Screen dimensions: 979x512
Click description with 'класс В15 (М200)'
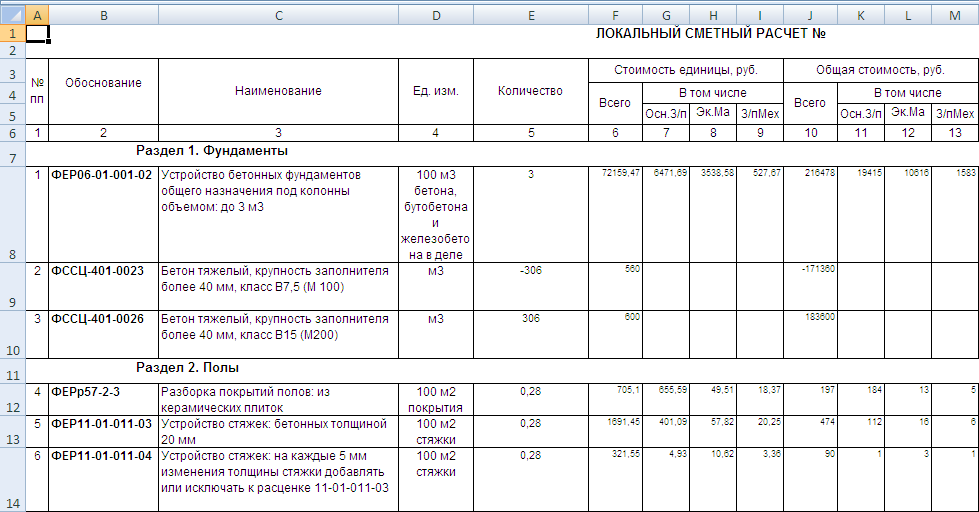[278, 335]
